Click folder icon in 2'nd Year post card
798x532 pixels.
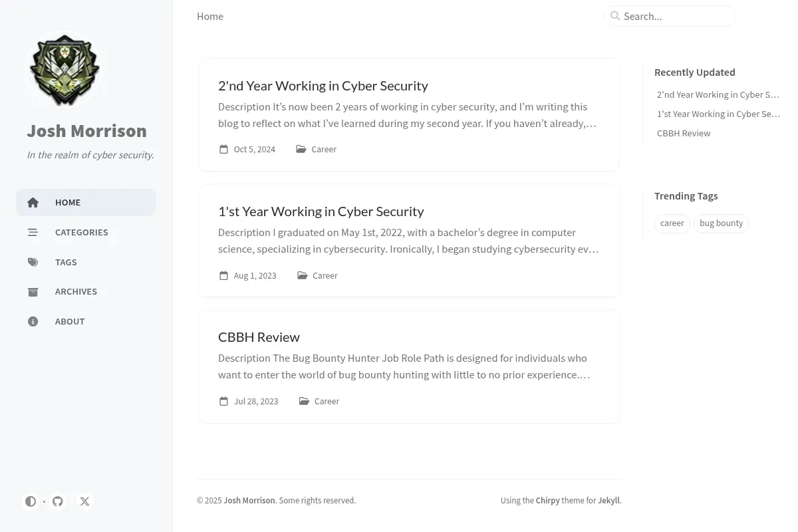click(301, 149)
